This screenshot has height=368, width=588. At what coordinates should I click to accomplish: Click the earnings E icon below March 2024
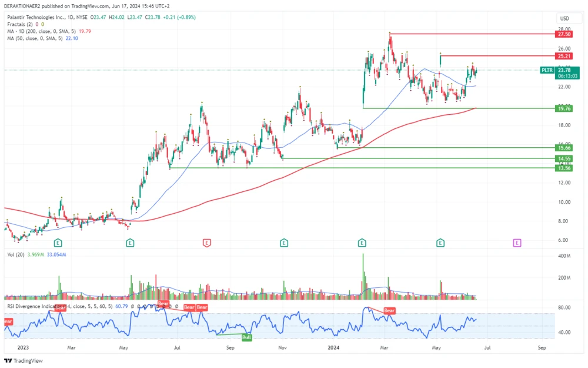click(x=362, y=242)
